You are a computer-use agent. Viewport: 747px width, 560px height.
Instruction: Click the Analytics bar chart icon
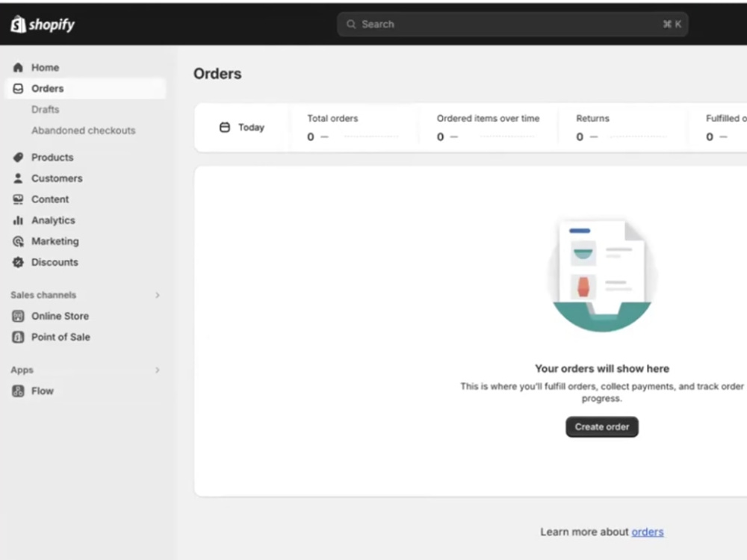tap(18, 220)
